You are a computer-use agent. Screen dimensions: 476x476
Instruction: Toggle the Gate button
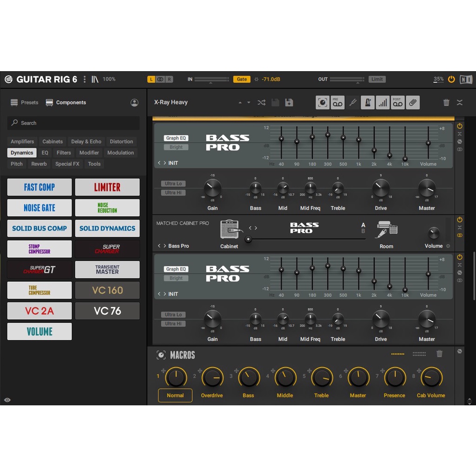242,79
